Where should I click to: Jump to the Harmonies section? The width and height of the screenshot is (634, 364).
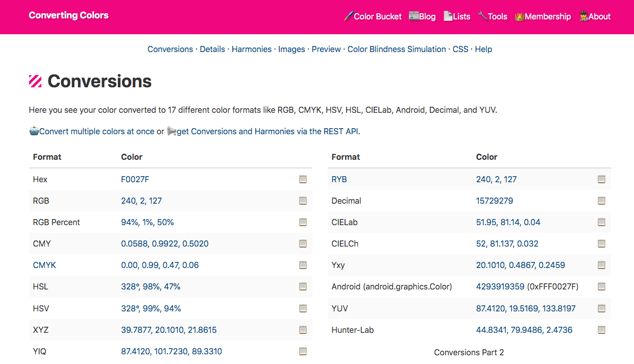pyautogui.click(x=252, y=49)
